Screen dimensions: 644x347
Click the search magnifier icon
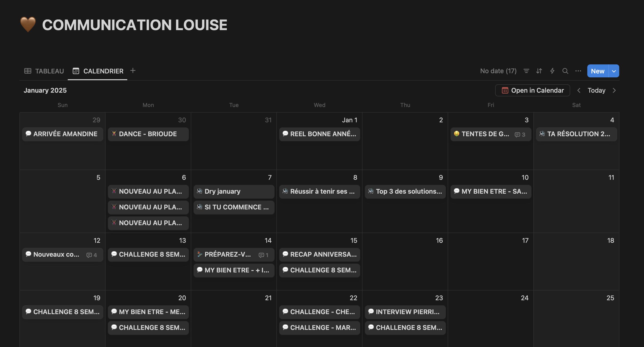tap(565, 71)
